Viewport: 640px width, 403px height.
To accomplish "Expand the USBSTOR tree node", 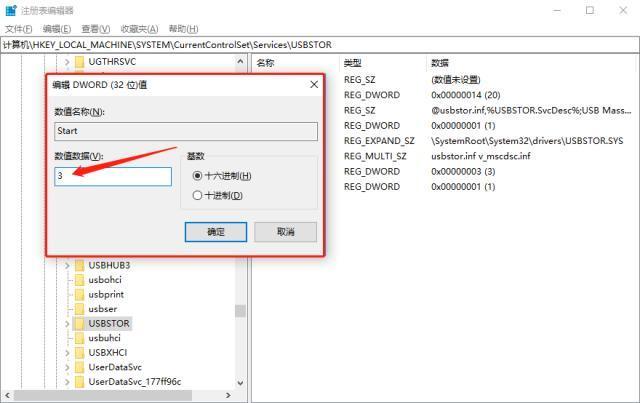I will 67,324.
